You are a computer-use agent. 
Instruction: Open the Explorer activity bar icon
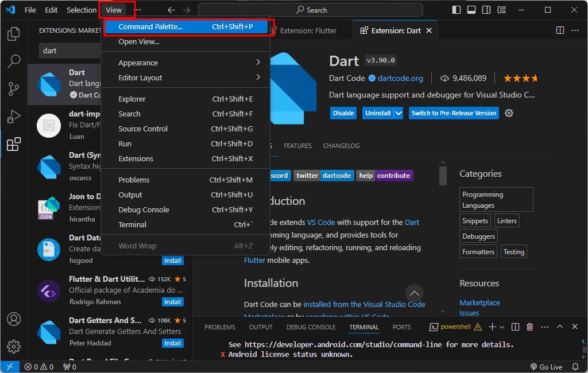point(14,34)
